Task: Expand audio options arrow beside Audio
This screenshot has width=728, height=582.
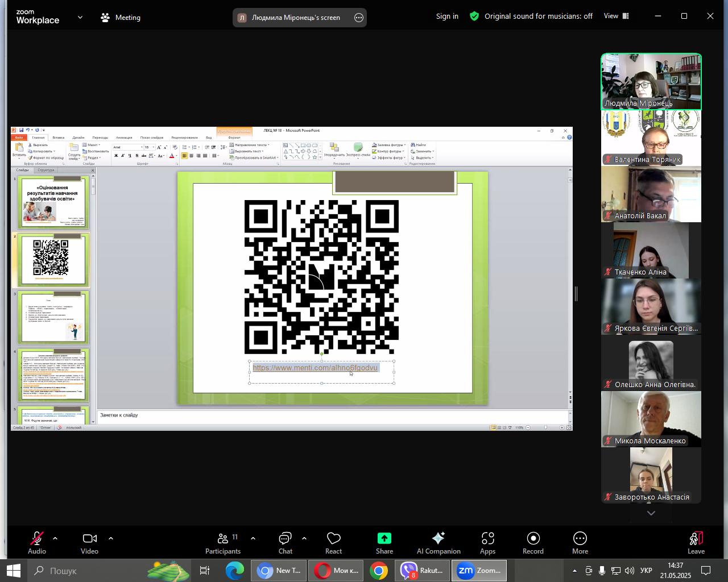Action: [55, 538]
